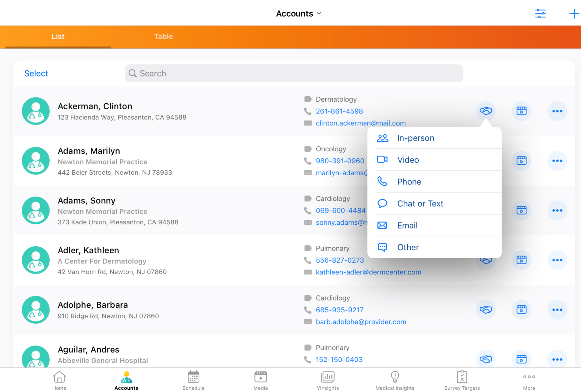Click the plus icon to add account
The height and width of the screenshot is (392, 581).
click(574, 14)
